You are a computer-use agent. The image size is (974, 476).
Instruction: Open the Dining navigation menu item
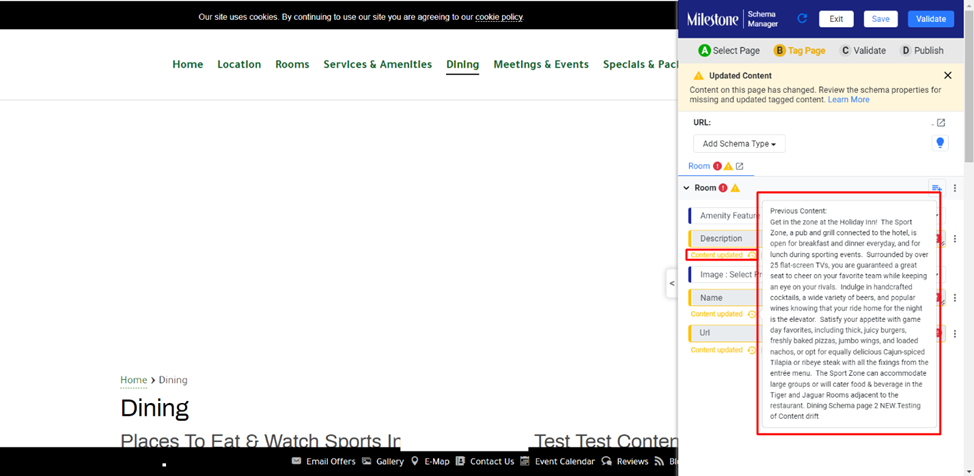tap(463, 64)
